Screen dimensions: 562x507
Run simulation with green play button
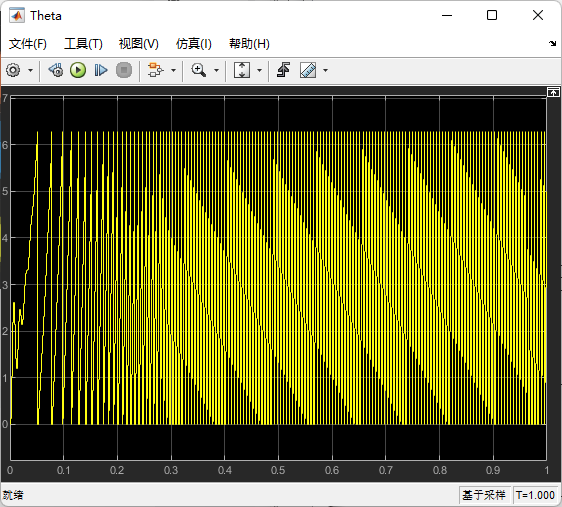(78, 70)
